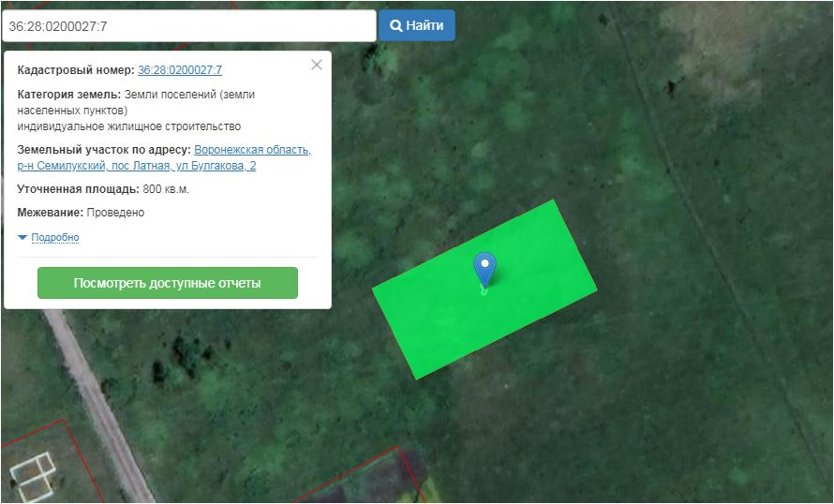Close the cadastral info popup

pyautogui.click(x=317, y=65)
